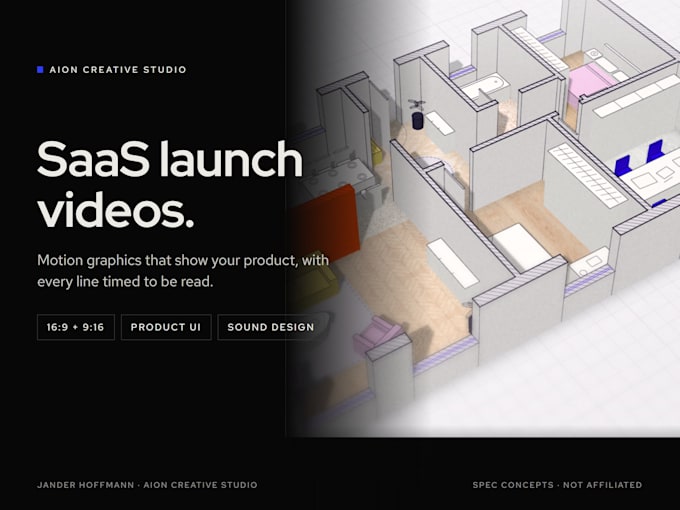This screenshot has height=510, width=680.
Task: Click the 3D floor plan preview image
Action: click(483, 218)
